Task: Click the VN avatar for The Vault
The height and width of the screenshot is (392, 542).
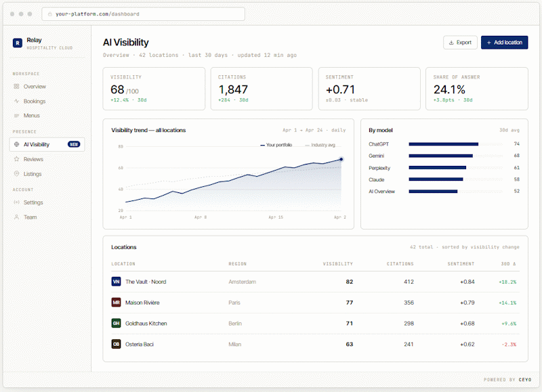Action: pos(116,282)
